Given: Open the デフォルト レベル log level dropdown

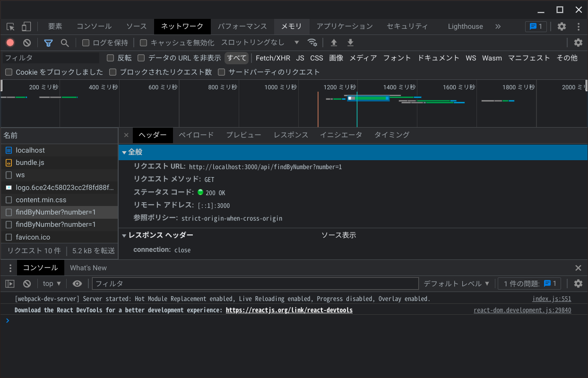Looking at the screenshot, I should point(457,283).
